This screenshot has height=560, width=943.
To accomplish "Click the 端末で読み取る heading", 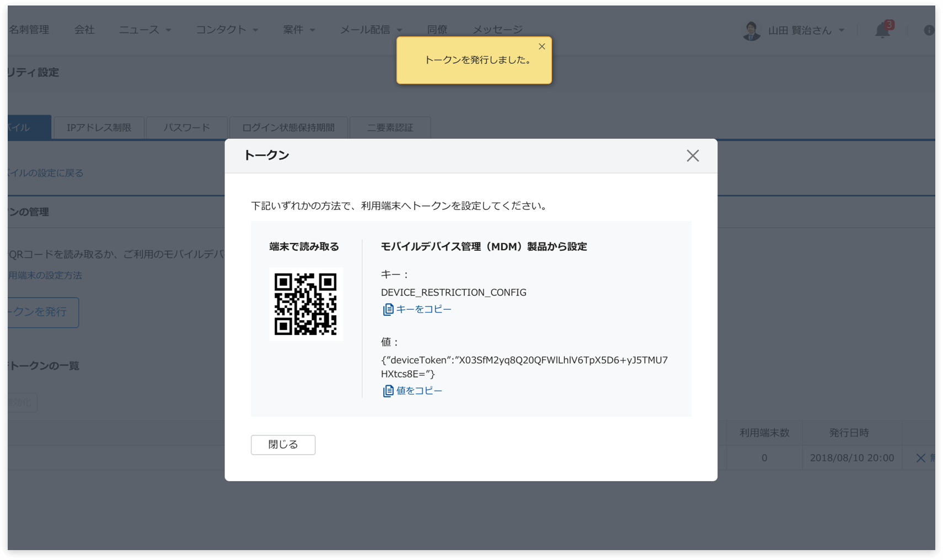I will 304,247.
